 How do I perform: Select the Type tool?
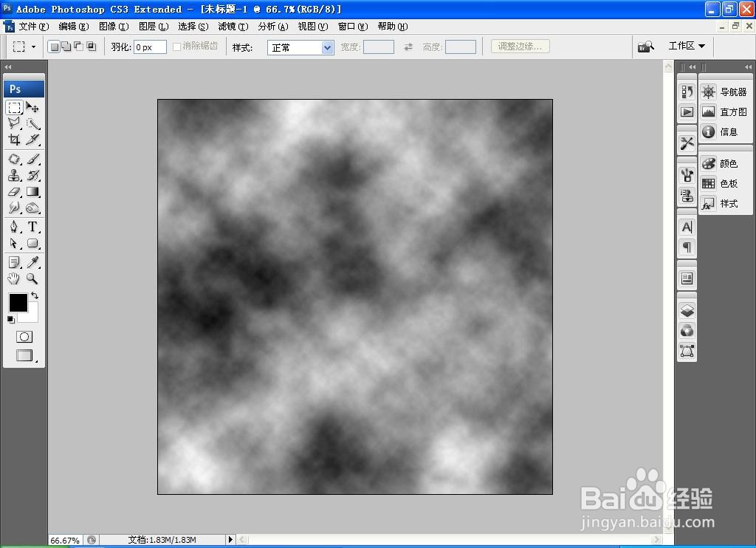[32, 227]
